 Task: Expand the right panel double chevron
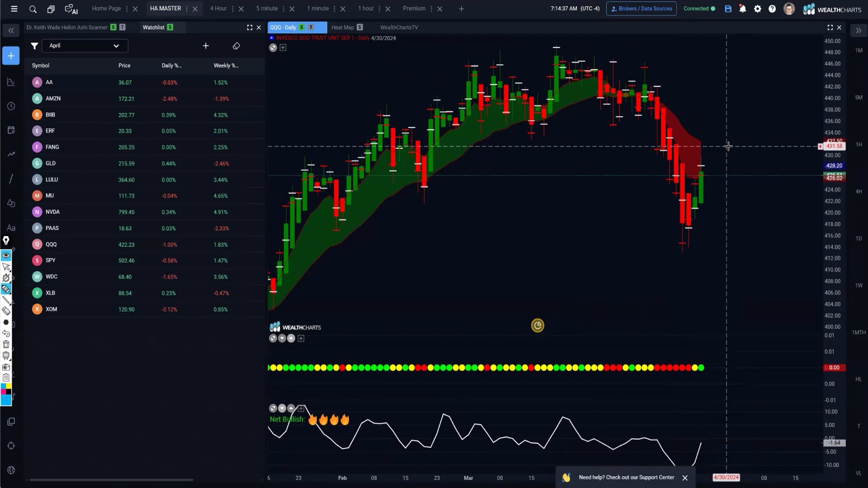[x=859, y=30]
